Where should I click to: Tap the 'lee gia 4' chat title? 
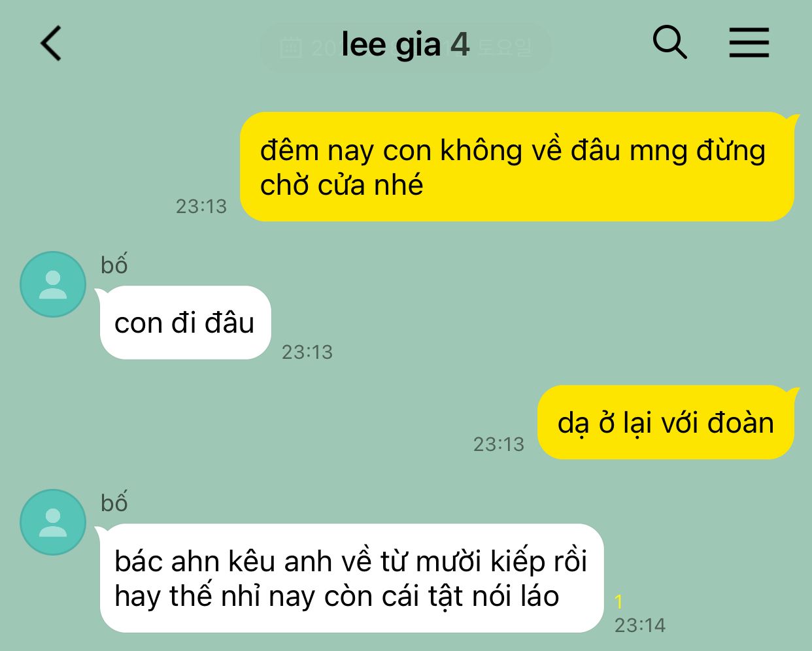tap(405, 44)
